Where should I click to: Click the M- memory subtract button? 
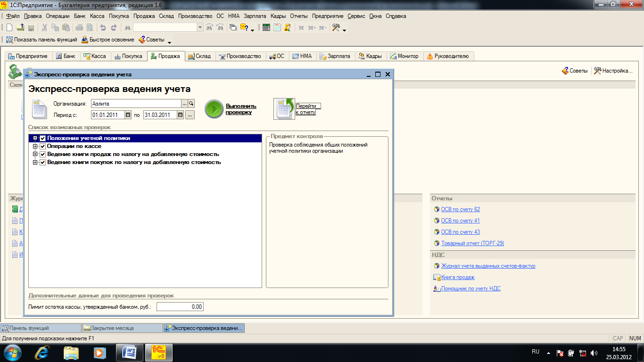322,28
